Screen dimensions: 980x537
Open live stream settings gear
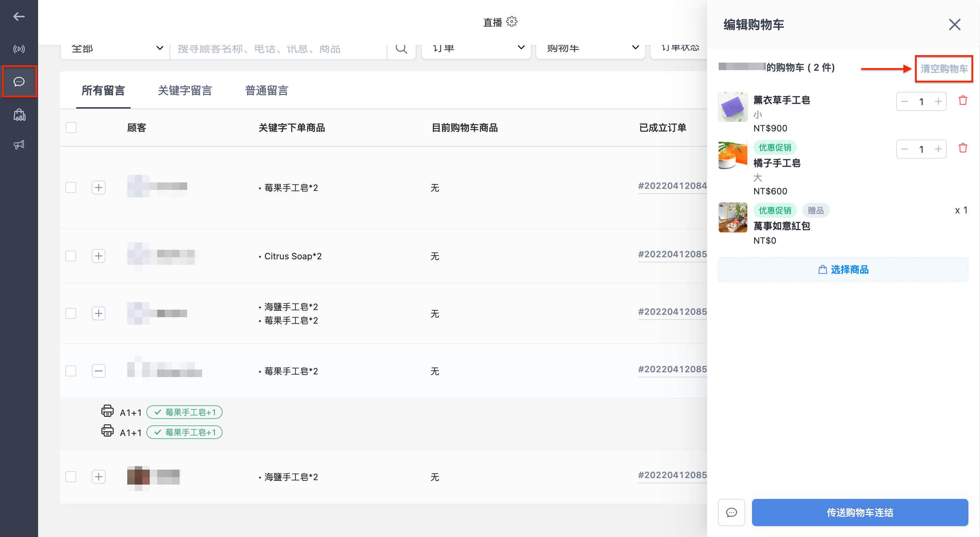tap(512, 22)
